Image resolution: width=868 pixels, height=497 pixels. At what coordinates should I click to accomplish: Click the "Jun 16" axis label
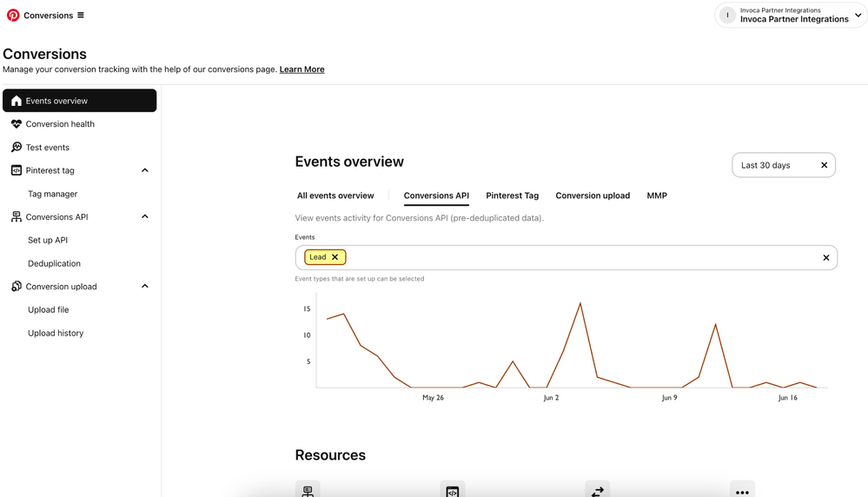point(788,397)
